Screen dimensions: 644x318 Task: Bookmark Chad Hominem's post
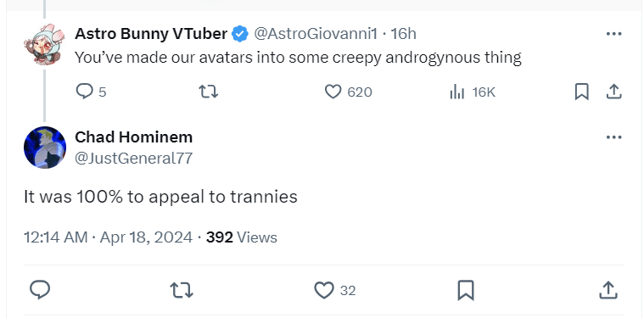(466, 290)
